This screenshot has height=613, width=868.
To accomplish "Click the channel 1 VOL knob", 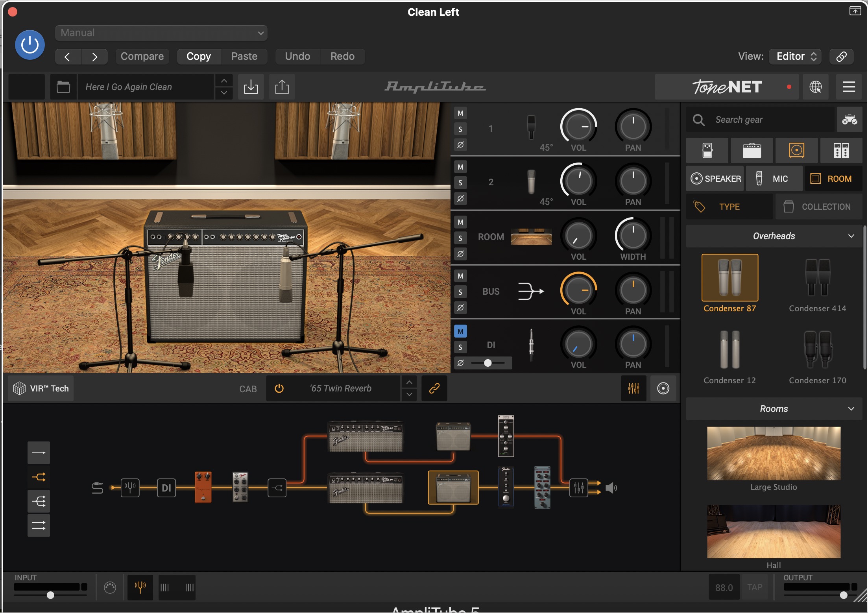I will coord(578,127).
